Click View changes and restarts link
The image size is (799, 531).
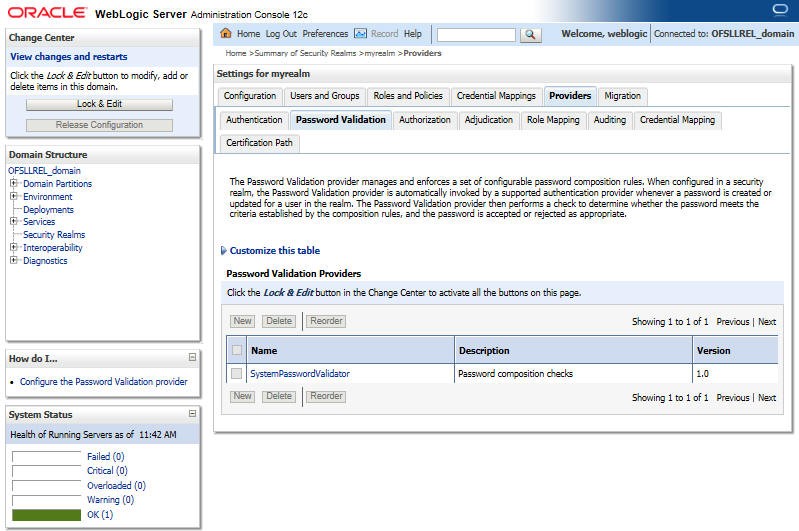pyautogui.click(x=69, y=57)
